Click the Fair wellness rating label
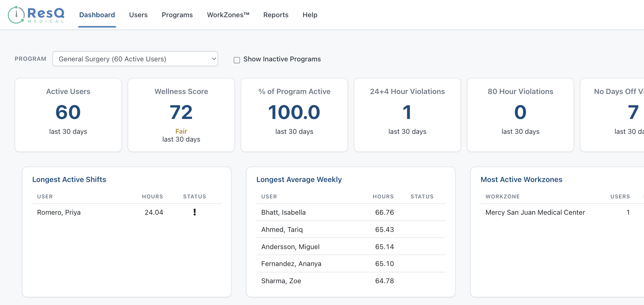This screenshot has width=644, height=305. pyautogui.click(x=181, y=131)
